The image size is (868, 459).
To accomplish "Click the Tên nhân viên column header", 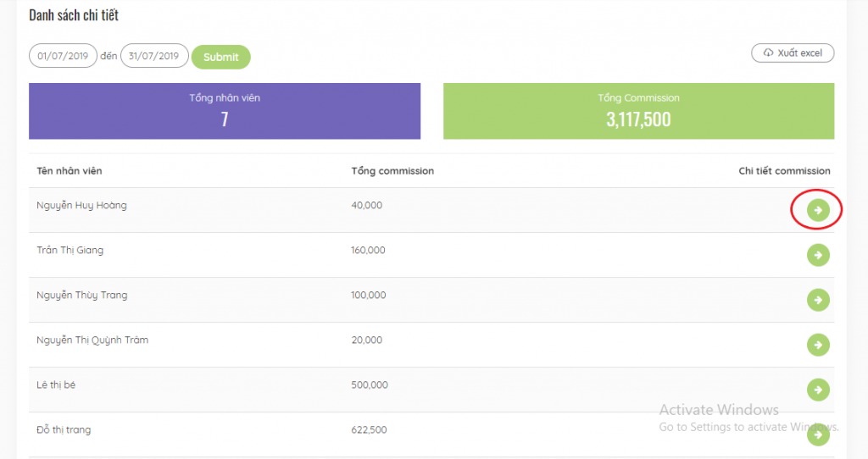I will (x=70, y=171).
